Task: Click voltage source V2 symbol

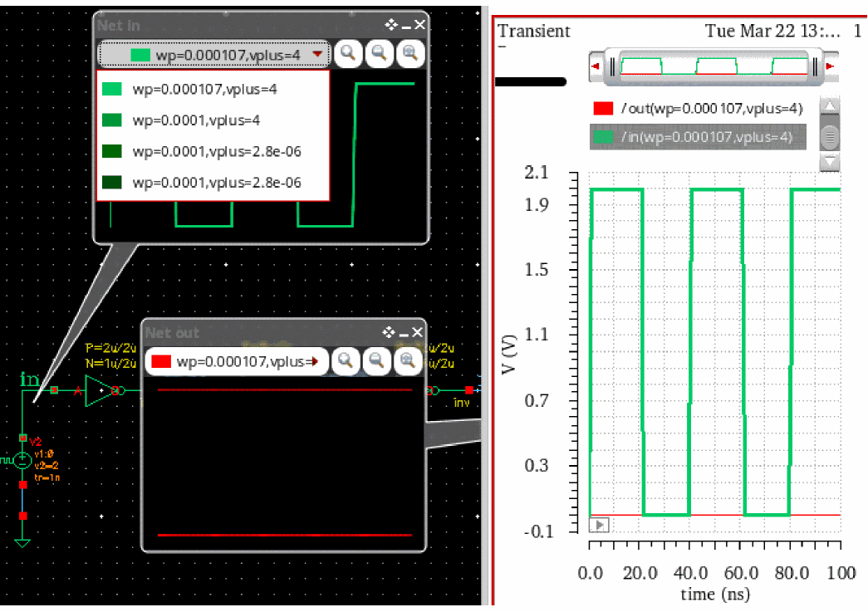Action: click(22, 460)
